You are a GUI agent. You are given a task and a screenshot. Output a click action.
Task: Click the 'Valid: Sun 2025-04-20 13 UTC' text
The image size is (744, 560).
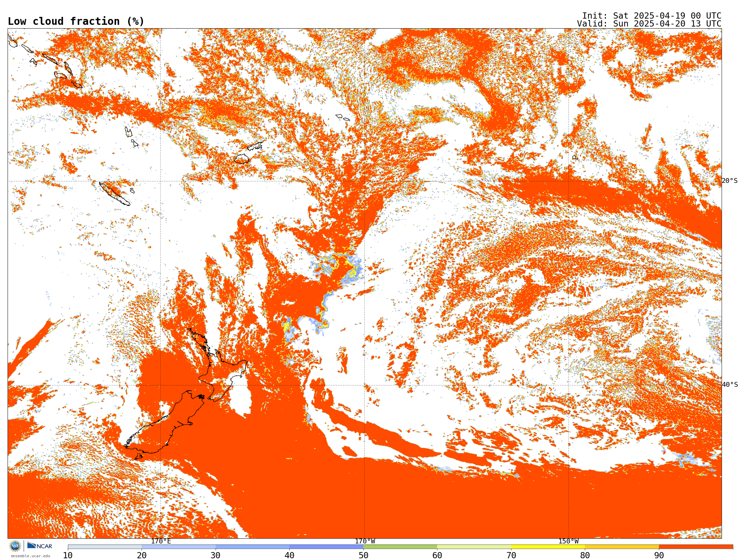point(649,24)
